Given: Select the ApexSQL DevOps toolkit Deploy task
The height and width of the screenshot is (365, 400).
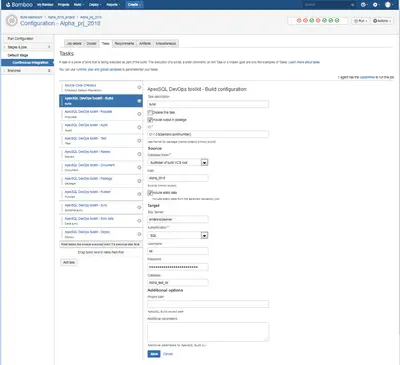Looking at the screenshot, I should pyautogui.click(x=101, y=234).
